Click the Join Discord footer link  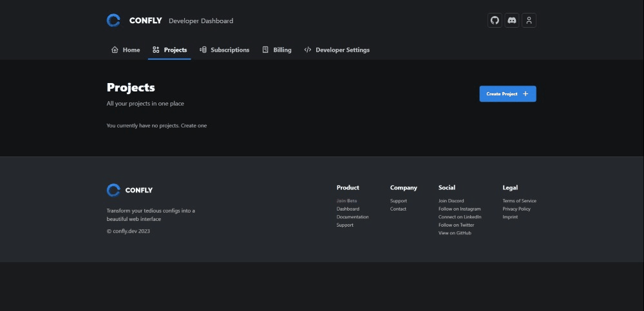point(451,201)
